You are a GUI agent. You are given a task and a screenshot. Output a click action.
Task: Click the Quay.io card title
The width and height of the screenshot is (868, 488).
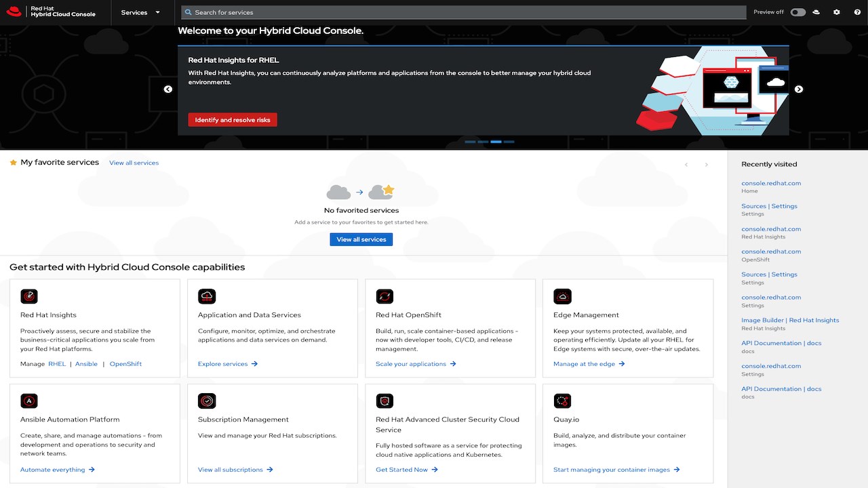tap(566, 420)
